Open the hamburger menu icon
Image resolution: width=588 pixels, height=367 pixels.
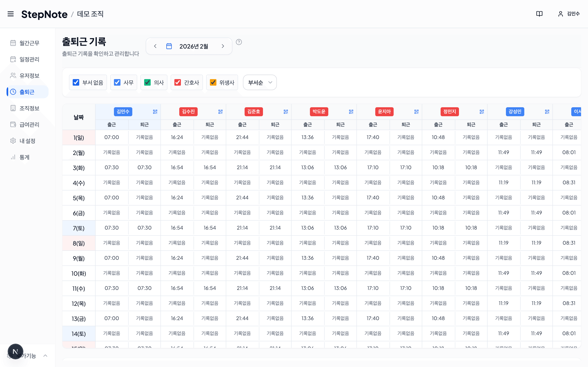10,14
